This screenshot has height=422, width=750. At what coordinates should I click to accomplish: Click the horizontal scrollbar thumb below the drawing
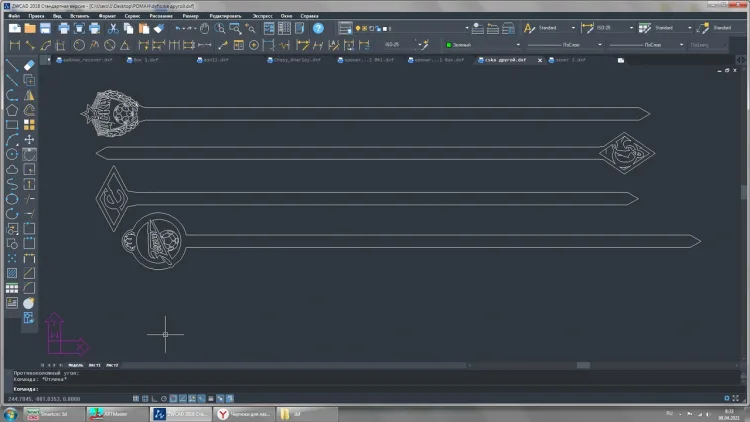coord(583,365)
